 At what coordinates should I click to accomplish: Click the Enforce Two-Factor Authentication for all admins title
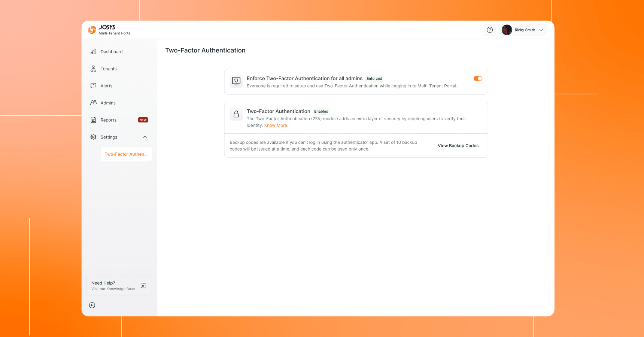click(304, 79)
